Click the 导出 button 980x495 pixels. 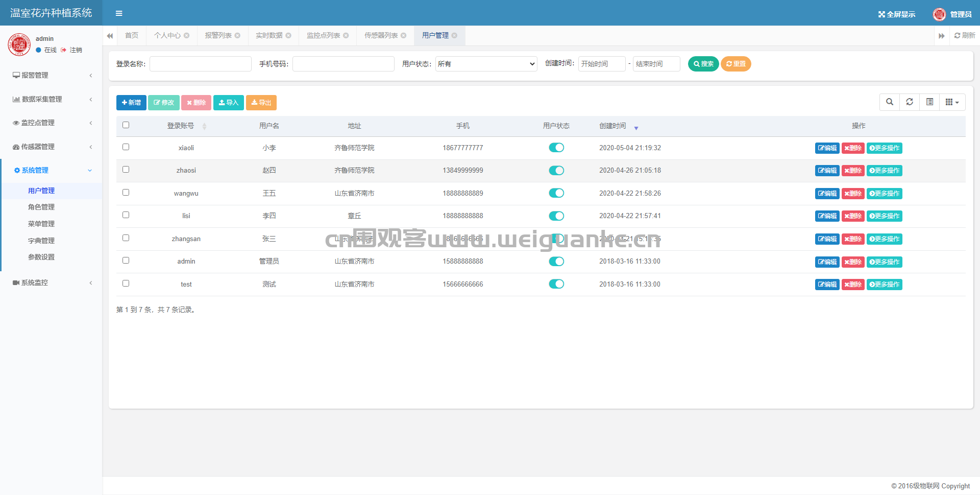coord(261,103)
